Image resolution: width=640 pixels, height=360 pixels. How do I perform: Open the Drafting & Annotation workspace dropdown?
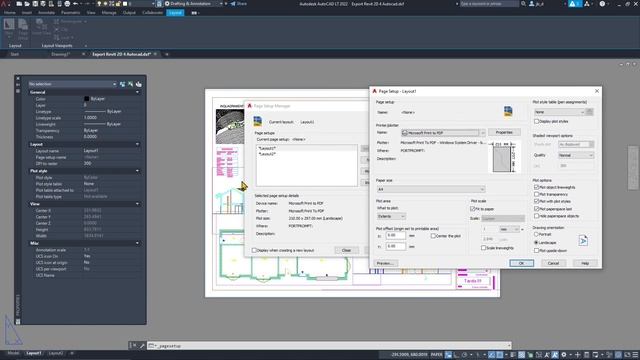pos(194,4)
